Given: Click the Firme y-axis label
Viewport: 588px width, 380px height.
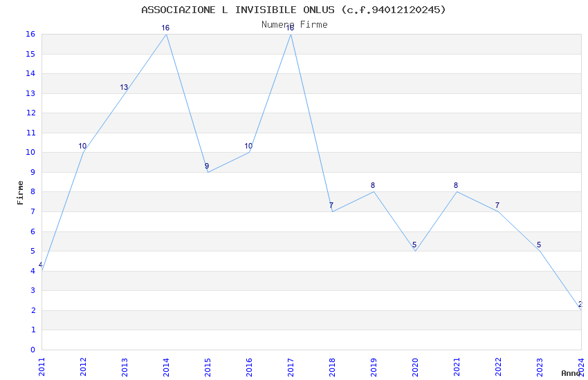Looking at the screenshot, I should (20, 193).
